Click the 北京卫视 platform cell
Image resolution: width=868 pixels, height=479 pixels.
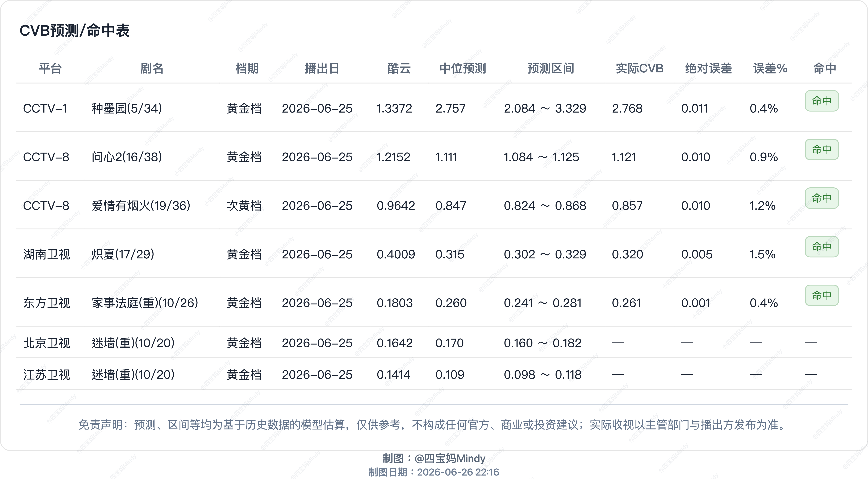pyautogui.click(x=47, y=343)
